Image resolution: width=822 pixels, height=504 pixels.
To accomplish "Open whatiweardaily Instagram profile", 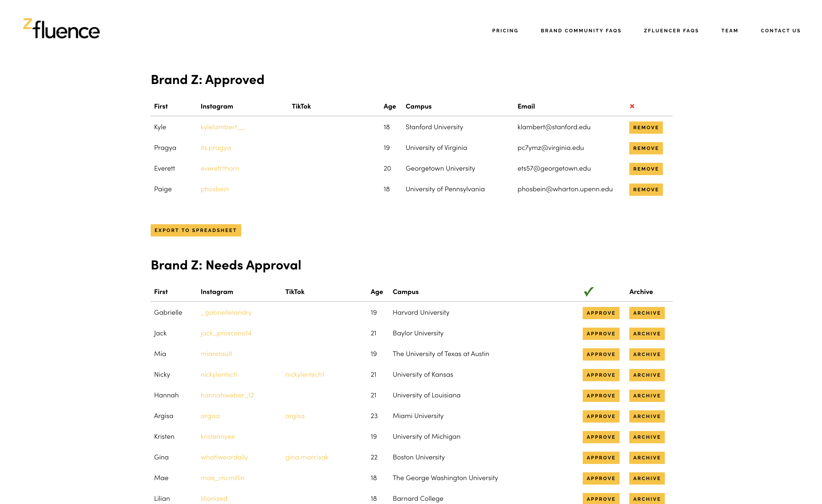I will click(x=224, y=457).
